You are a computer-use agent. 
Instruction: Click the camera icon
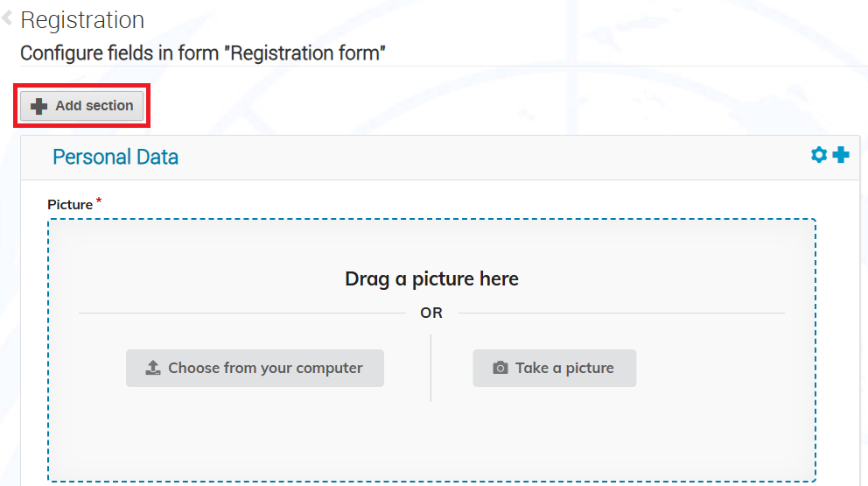[x=500, y=368]
